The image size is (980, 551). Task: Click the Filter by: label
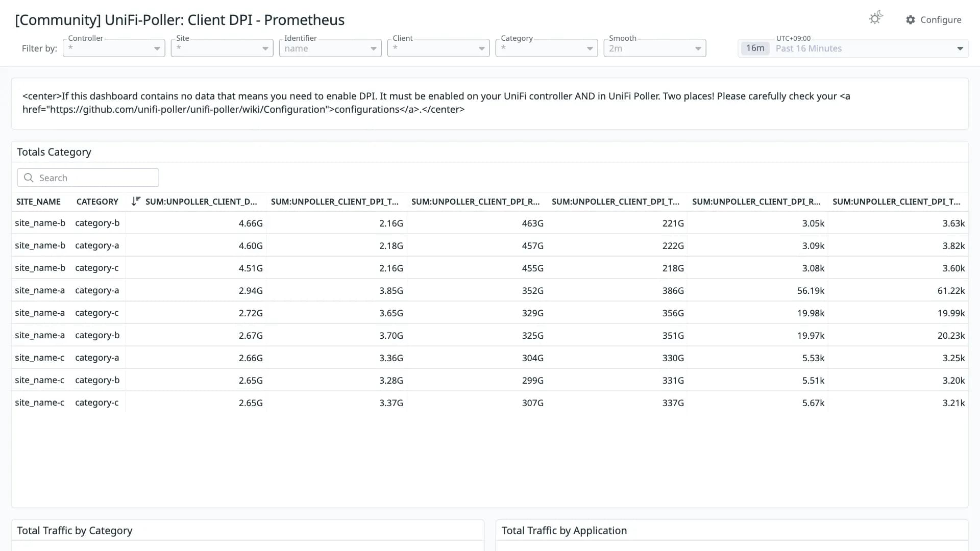[x=39, y=48]
